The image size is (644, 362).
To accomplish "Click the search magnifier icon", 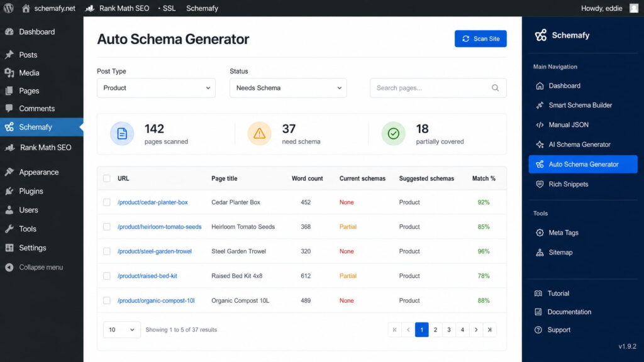I will [496, 88].
